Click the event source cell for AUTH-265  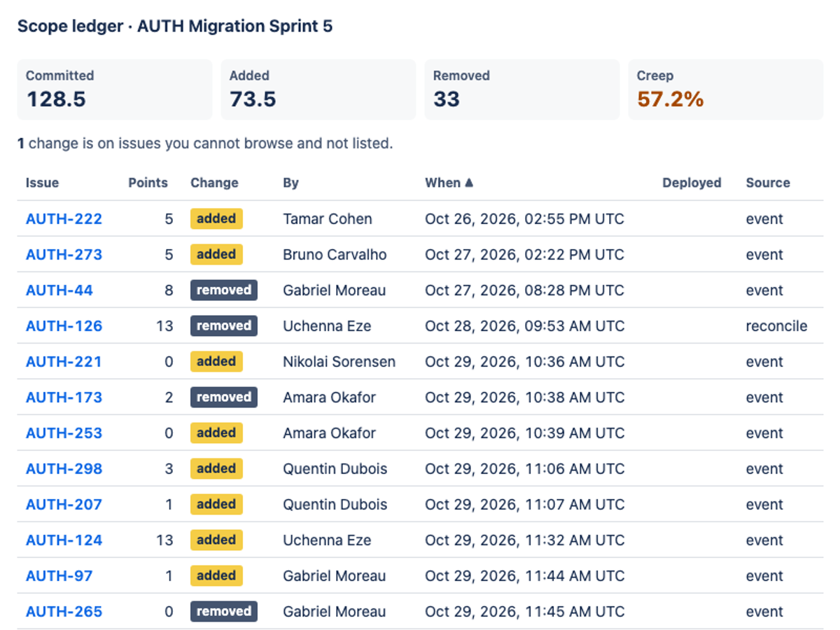coord(764,612)
